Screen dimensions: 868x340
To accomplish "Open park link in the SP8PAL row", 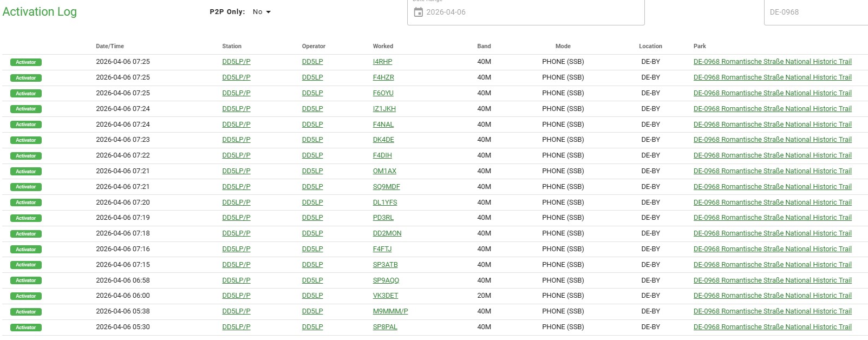I will (772, 327).
